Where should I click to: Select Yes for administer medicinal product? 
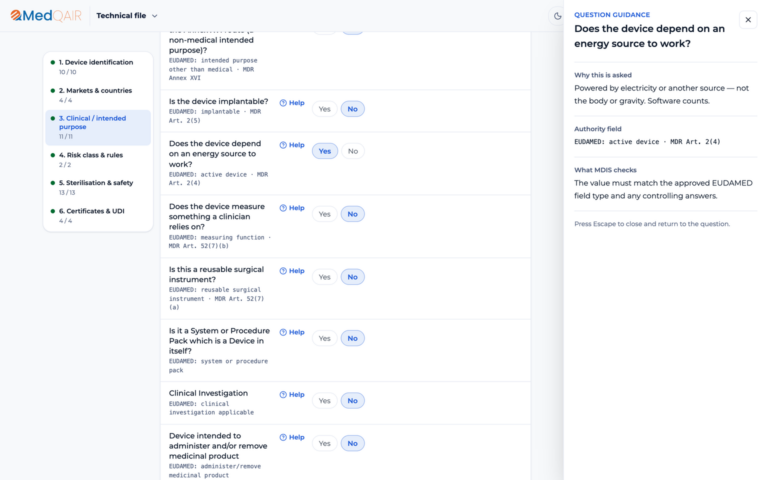click(324, 443)
